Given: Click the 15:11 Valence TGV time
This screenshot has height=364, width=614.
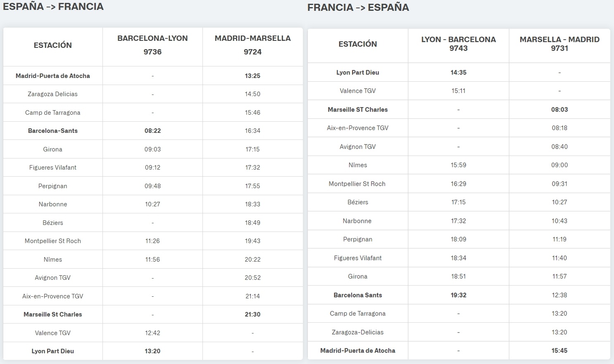Looking at the screenshot, I should (458, 91).
